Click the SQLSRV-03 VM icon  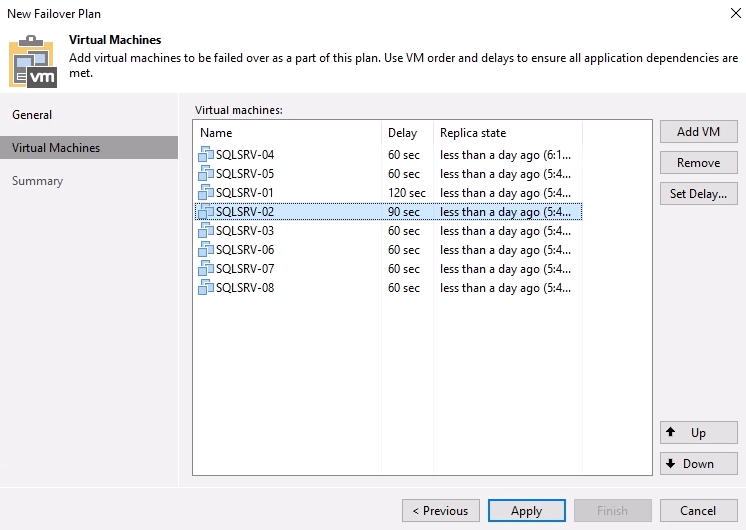tap(206, 231)
